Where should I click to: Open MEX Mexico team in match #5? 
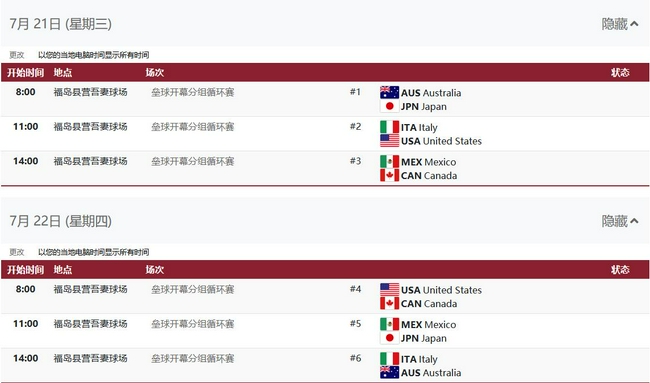point(428,325)
